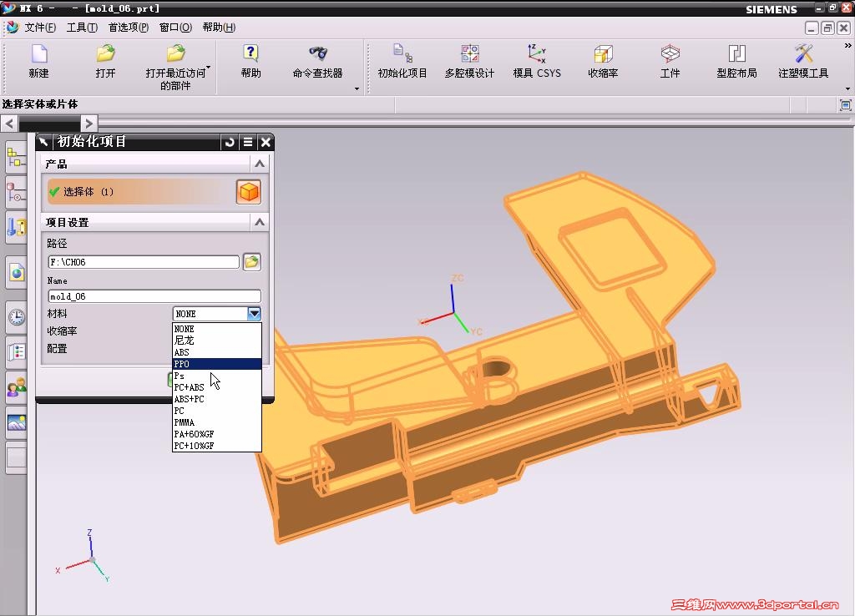The image size is (855, 616).
Task: Choose PC+10%GF material option
Action: pos(217,446)
